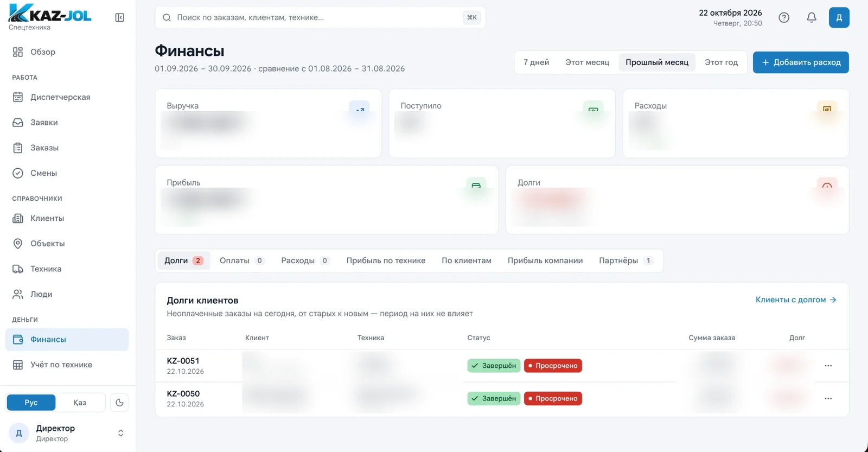This screenshot has height=452, width=868.
Task: Click Просрочено badge in the KZ-0051 row
Action: click(x=553, y=366)
